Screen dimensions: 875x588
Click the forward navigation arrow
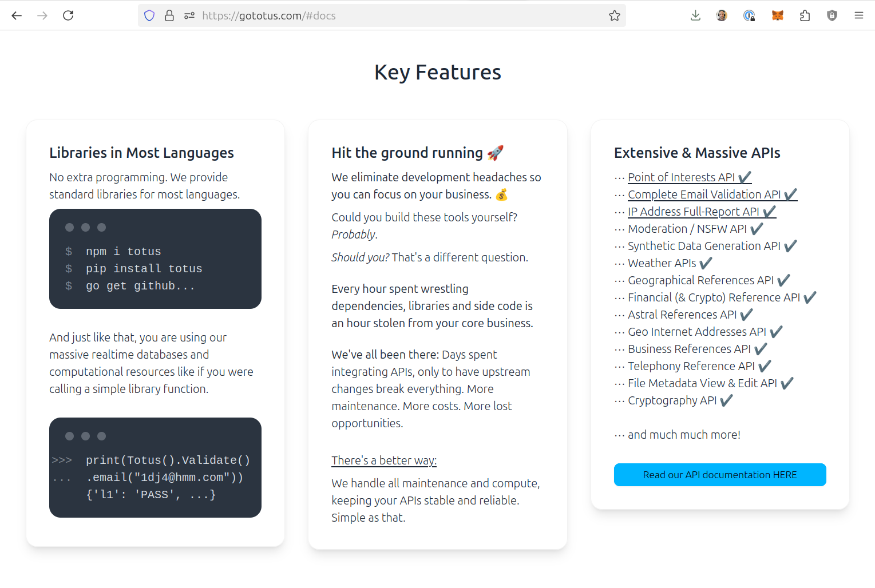pyautogui.click(x=42, y=15)
